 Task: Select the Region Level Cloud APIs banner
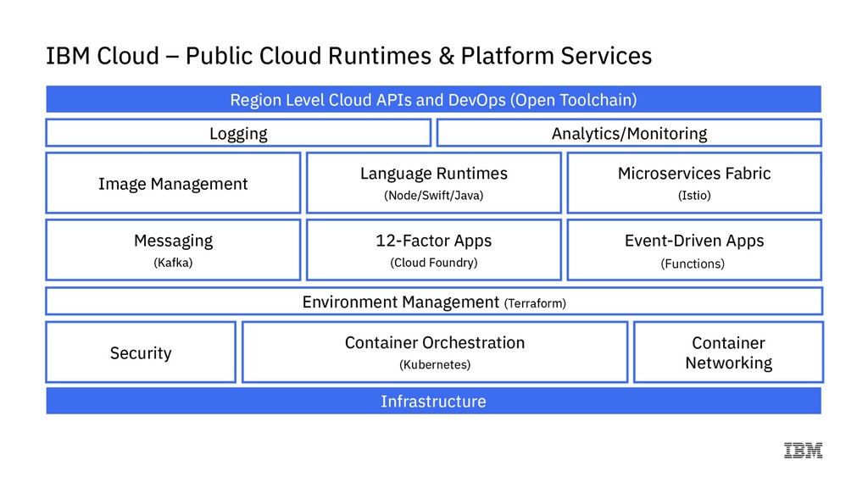433,100
